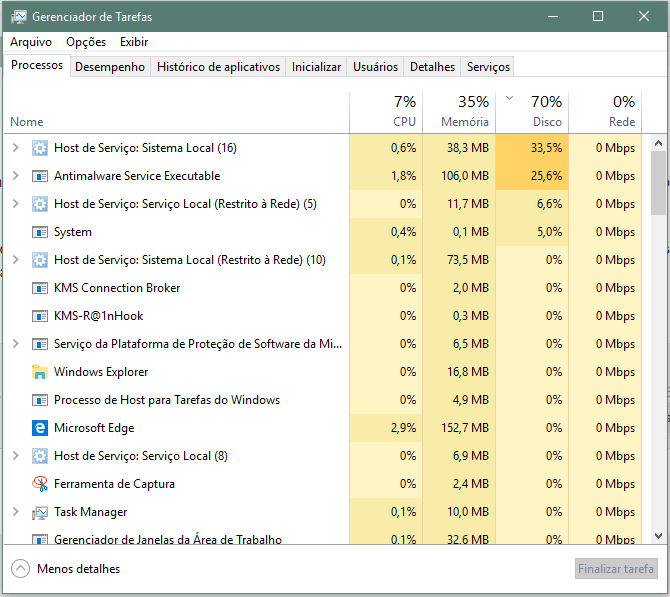Image resolution: width=670 pixels, height=597 pixels.
Task: Switch to the Detalhes tab
Action: pyautogui.click(x=432, y=67)
